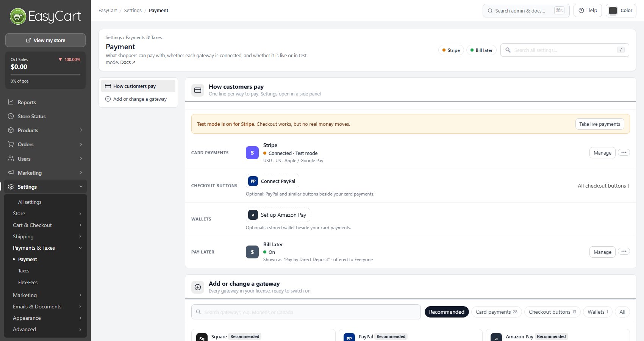Click the Reports chart icon in sidebar
Viewport: 644px width, 341px height.
click(11, 102)
